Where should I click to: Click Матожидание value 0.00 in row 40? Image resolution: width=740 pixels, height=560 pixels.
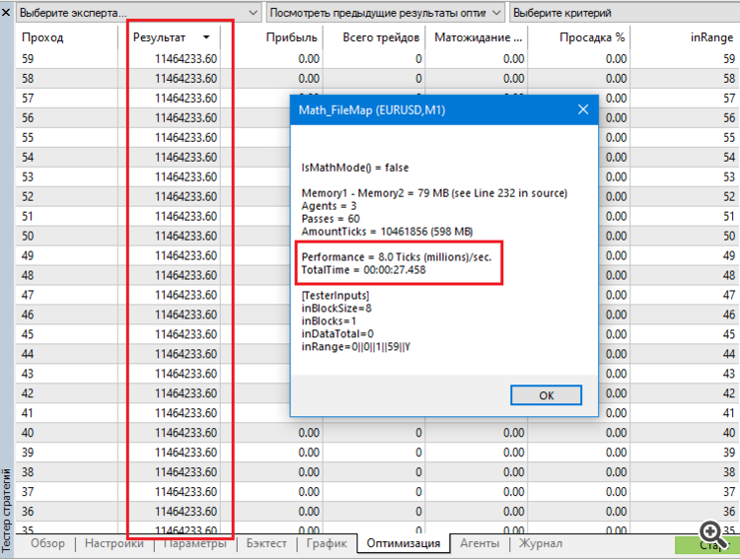click(x=513, y=433)
